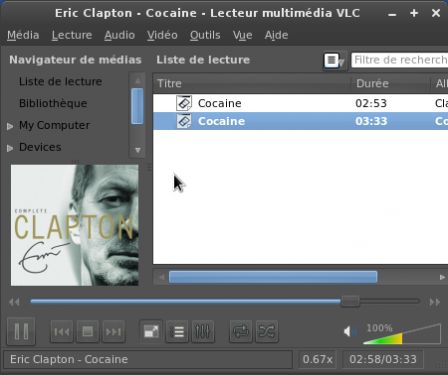This screenshot has height=375, width=448.
Task: Click the playback position seek handle
Action: (x=350, y=301)
